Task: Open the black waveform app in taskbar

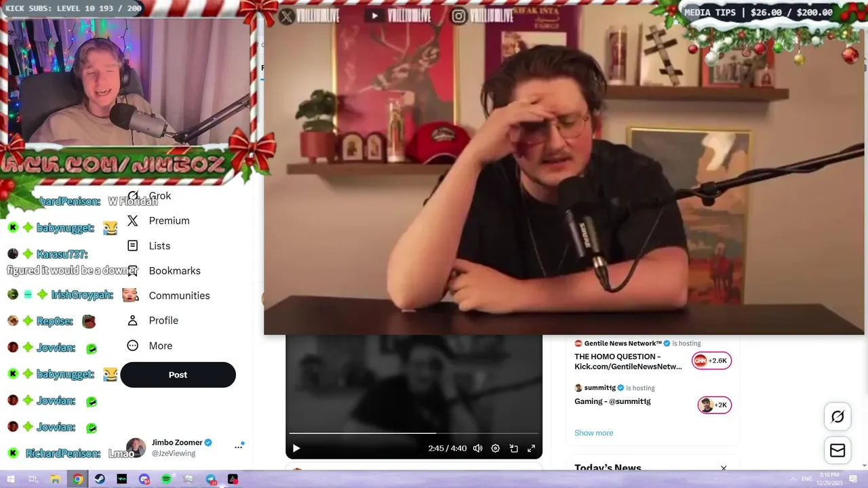Action: pyautogui.click(x=122, y=479)
